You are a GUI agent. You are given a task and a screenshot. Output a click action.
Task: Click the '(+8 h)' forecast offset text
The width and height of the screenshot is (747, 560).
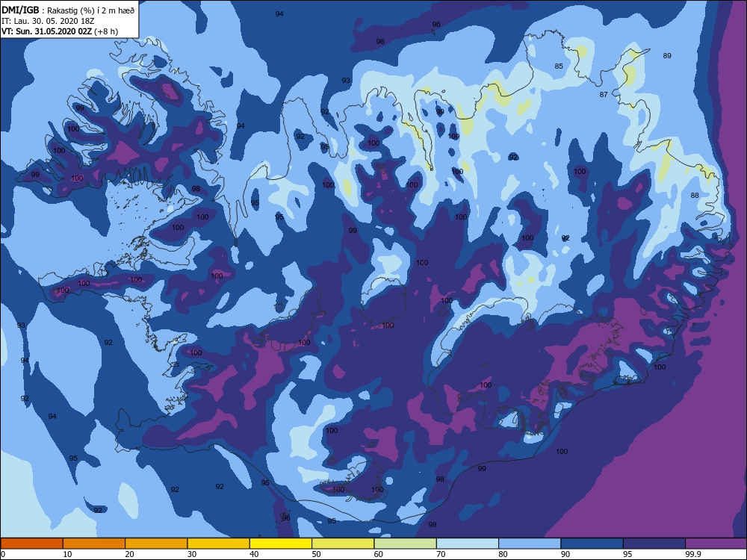coord(106,31)
